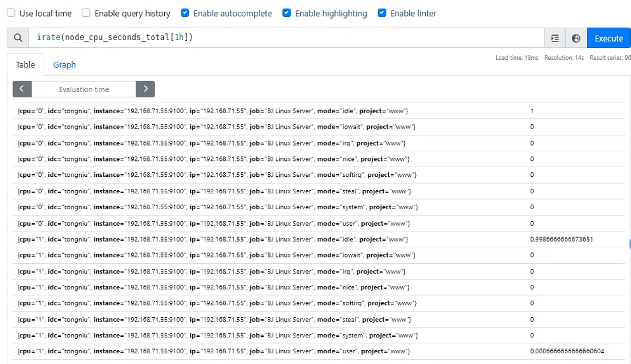This screenshot has width=631, height=364.
Task: Select the cpu="1" mode="iowait" series row
Action: pos(319,255)
